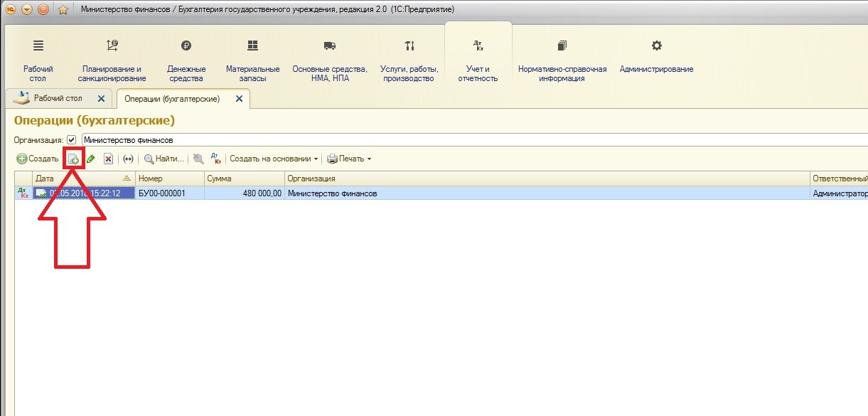Click the Создать button
Image resolution: width=868 pixels, height=416 pixels.
click(x=38, y=159)
